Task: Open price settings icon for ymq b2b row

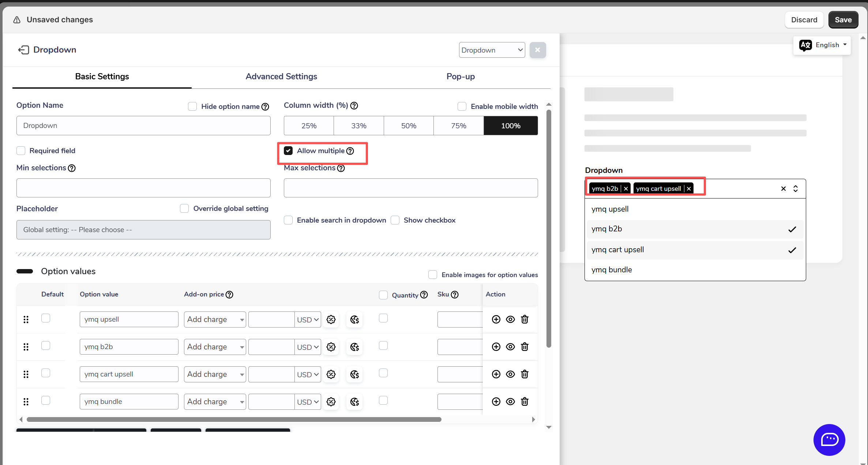Action: coord(331,347)
